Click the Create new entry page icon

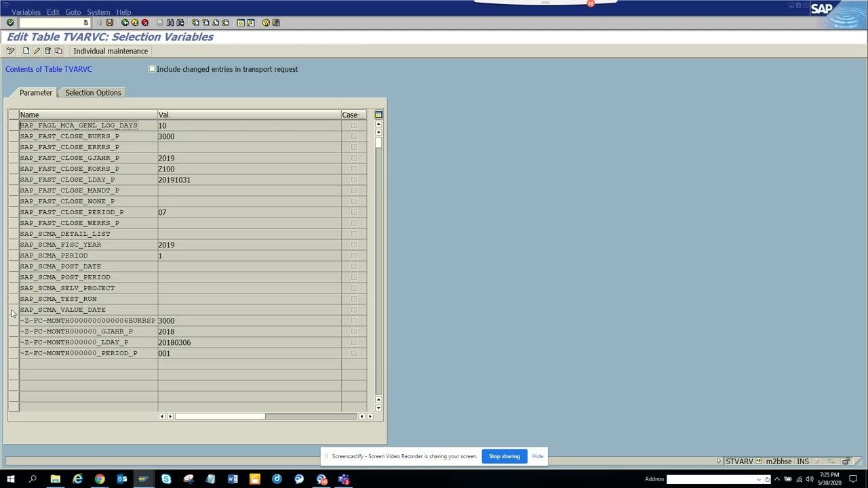[x=26, y=51]
